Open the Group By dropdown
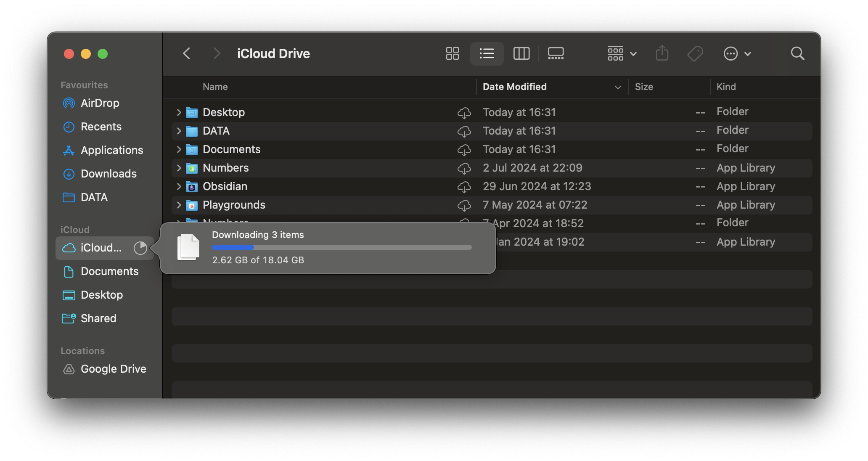The width and height of the screenshot is (868, 461). click(x=622, y=53)
